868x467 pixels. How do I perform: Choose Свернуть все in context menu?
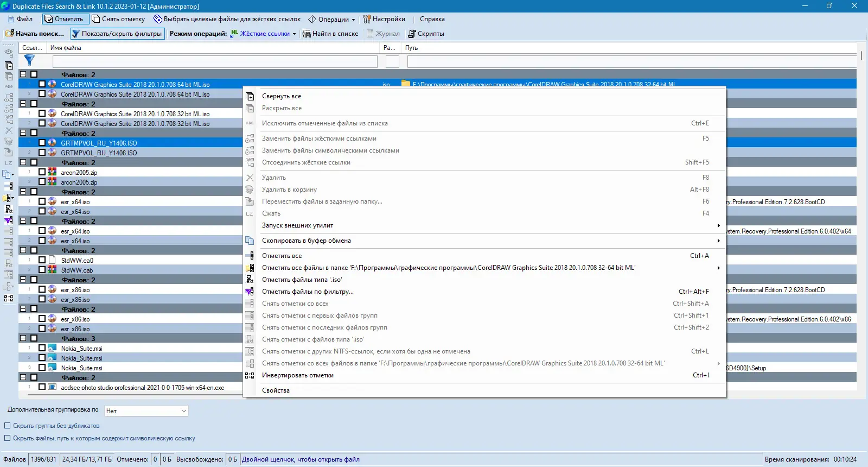coord(484,96)
